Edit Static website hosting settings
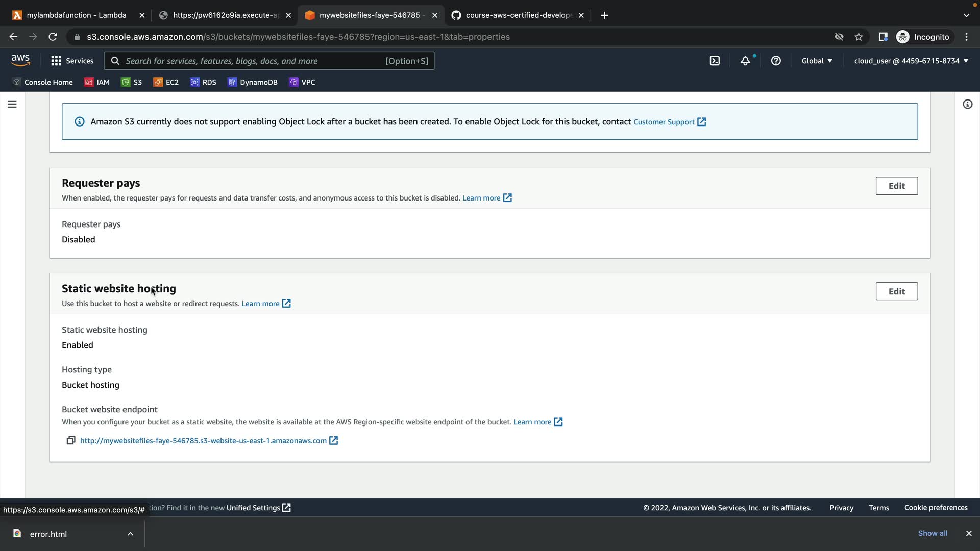 tap(896, 291)
